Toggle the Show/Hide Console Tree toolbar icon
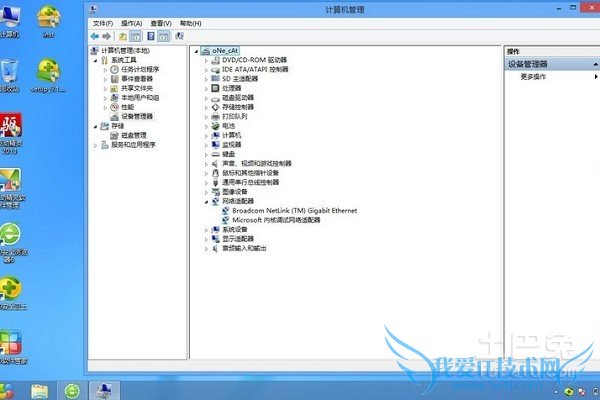 click(x=135, y=36)
